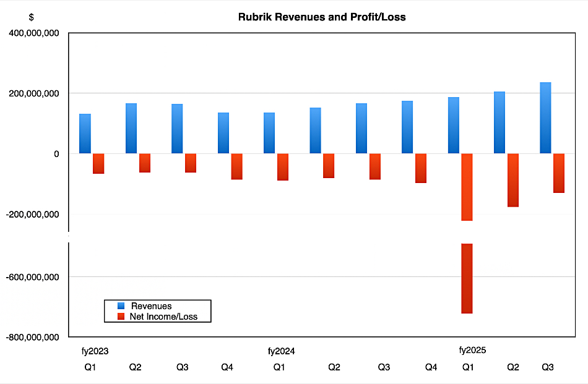Click the fy2023 axis label

(95, 351)
